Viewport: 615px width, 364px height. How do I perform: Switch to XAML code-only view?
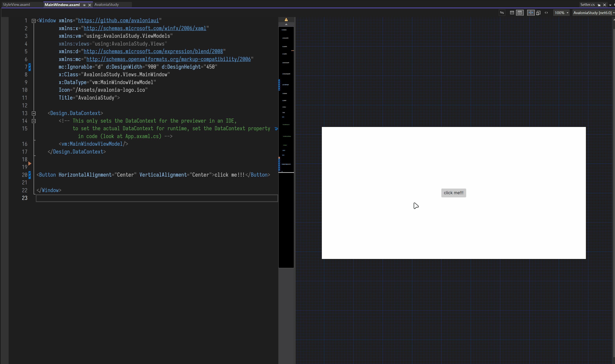[x=546, y=13]
